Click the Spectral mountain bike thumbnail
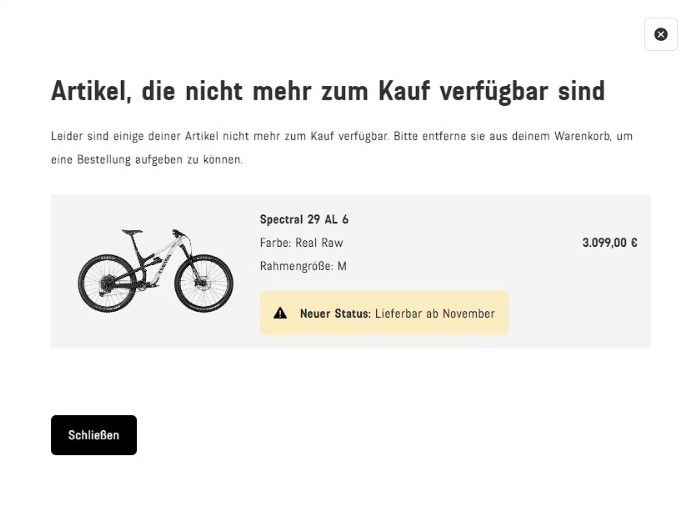Image resolution: width=696 pixels, height=523 pixels. pyautogui.click(x=155, y=271)
